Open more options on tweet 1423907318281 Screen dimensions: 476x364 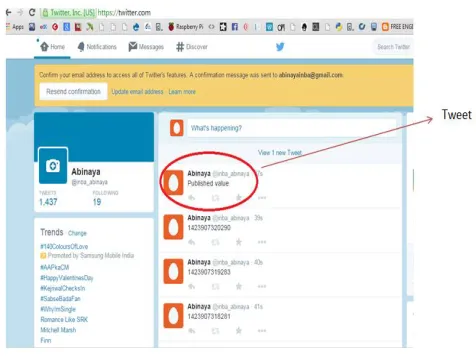point(262,331)
